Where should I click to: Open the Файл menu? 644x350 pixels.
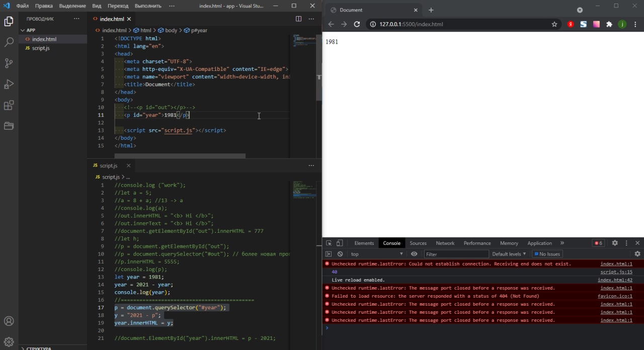(x=22, y=6)
